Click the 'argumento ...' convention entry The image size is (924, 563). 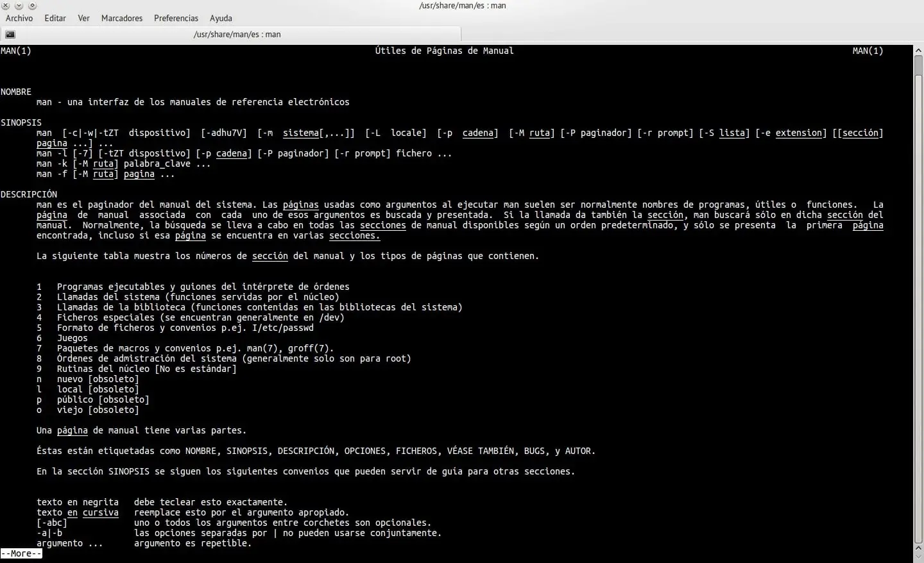point(70,543)
